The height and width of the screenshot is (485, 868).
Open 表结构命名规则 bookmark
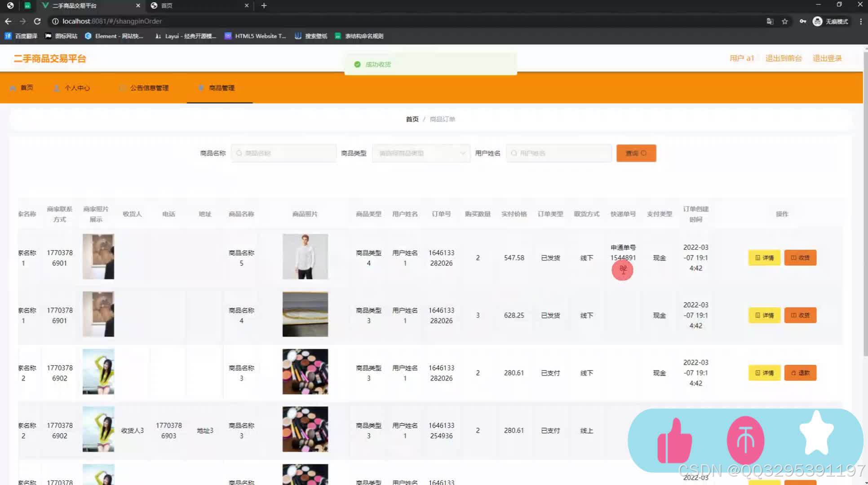pos(359,36)
